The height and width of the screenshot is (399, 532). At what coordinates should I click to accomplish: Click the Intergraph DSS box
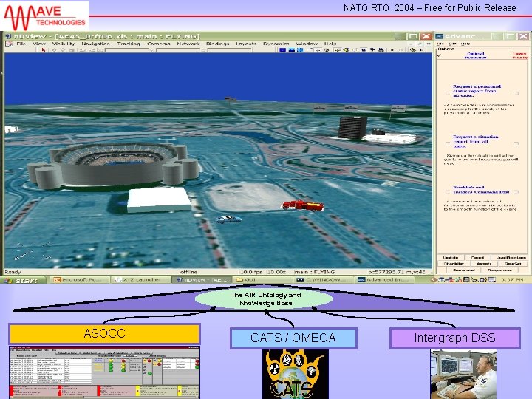(x=454, y=338)
